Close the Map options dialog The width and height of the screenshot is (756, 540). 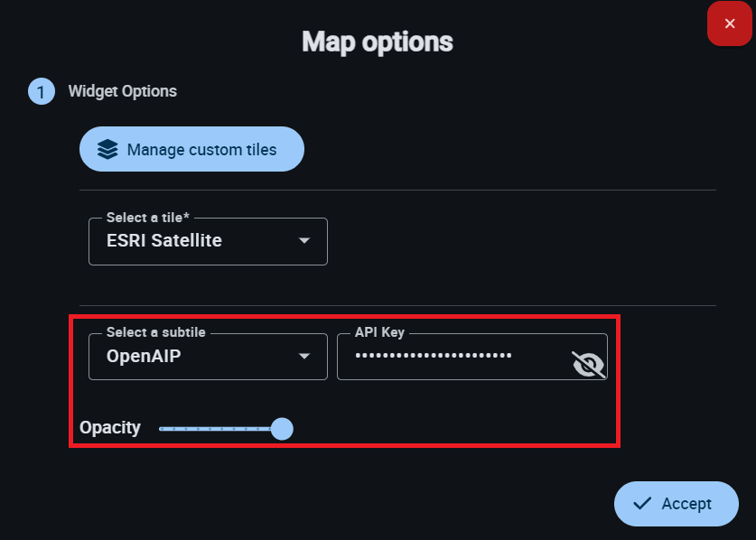click(730, 23)
